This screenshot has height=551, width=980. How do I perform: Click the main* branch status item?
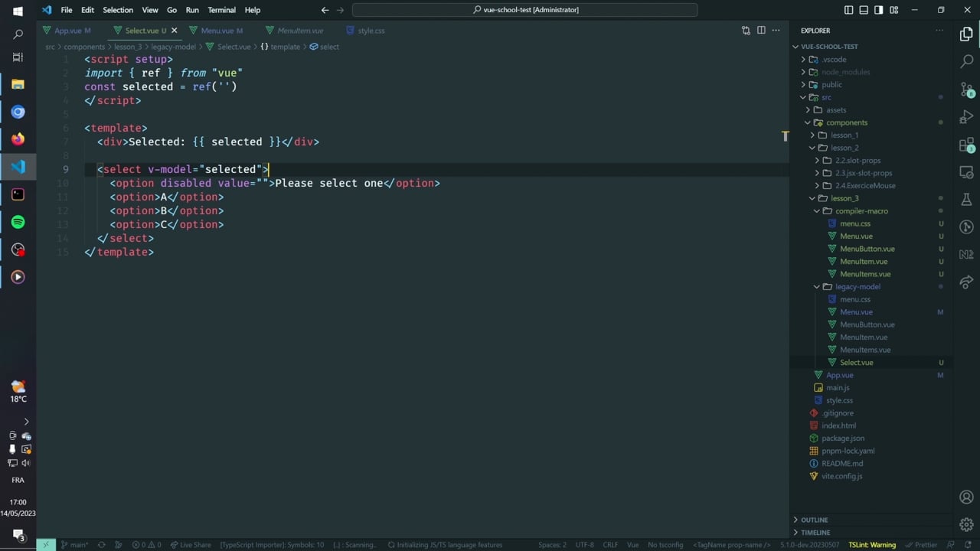click(74, 545)
